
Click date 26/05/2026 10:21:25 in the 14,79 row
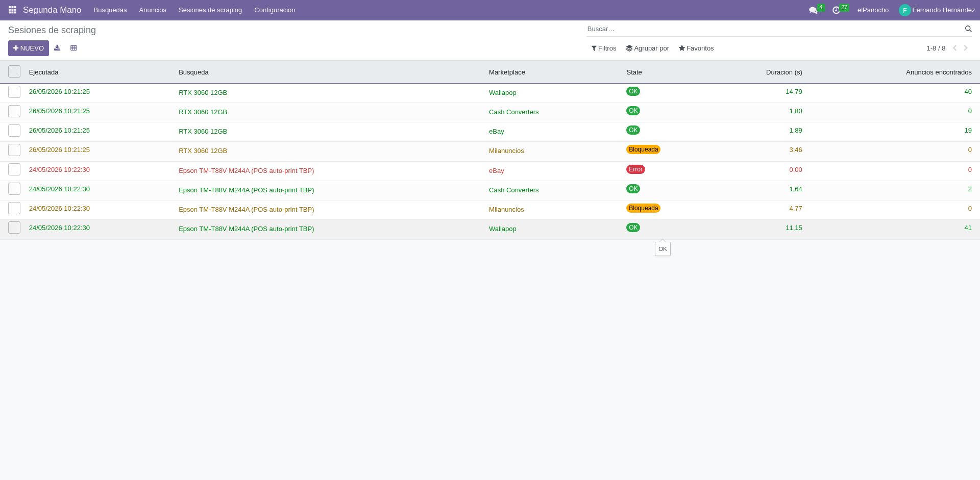click(x=59, y=92)
